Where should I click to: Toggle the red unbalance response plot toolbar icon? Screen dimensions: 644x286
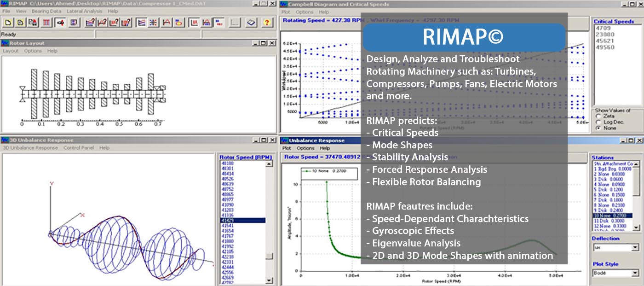pyautogui.click(x=195, y=23)
